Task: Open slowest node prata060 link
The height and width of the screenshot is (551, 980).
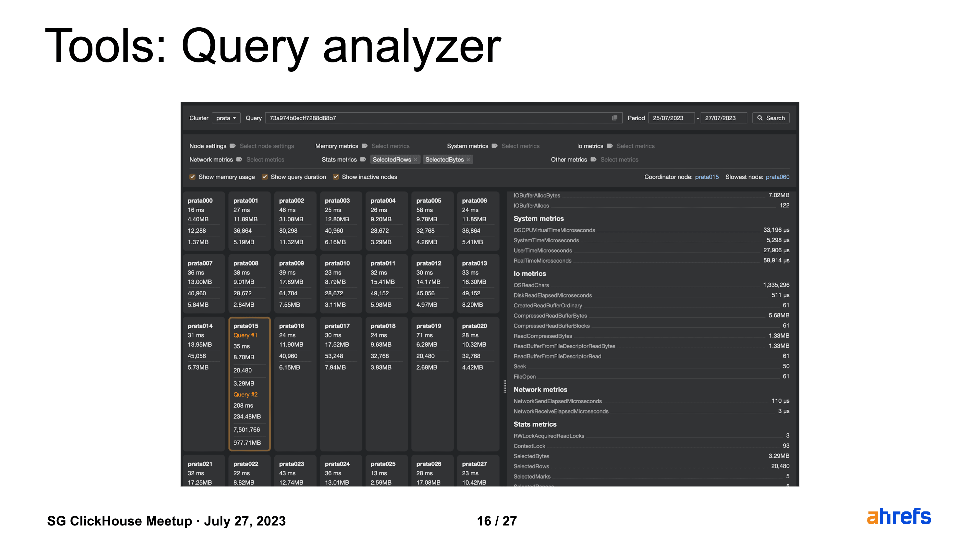Action: (777, 177)
